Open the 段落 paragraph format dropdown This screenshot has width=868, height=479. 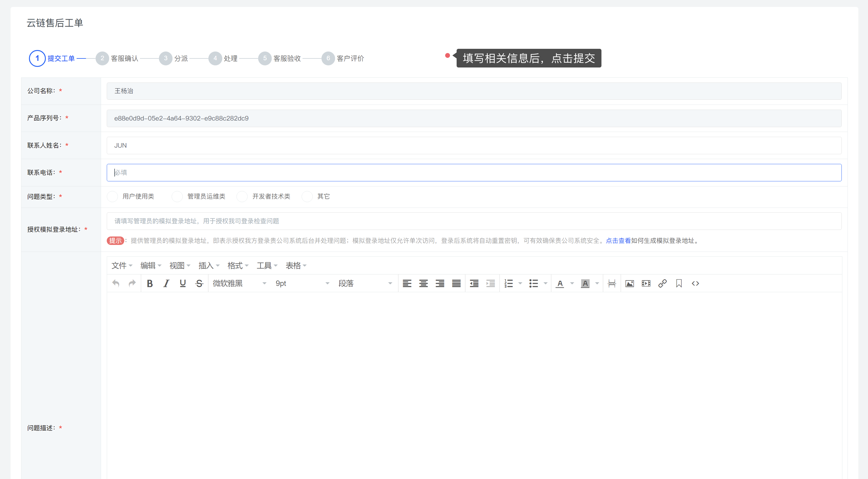(x=365, y=283)
